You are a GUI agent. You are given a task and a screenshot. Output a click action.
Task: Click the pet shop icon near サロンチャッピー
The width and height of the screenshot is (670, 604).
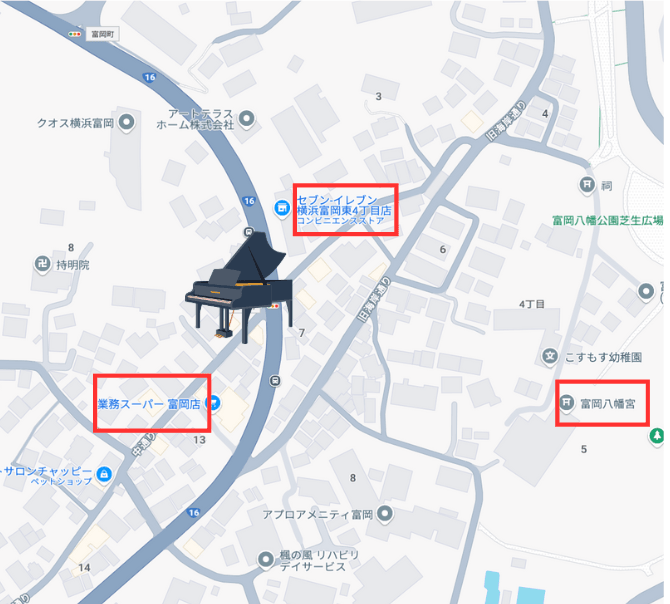click(104, 474)
